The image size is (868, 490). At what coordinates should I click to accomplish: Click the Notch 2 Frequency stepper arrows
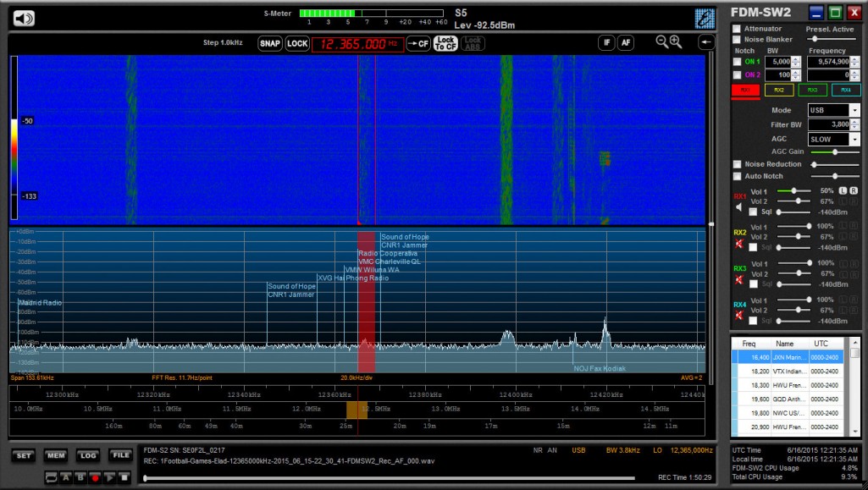(854, 75)
